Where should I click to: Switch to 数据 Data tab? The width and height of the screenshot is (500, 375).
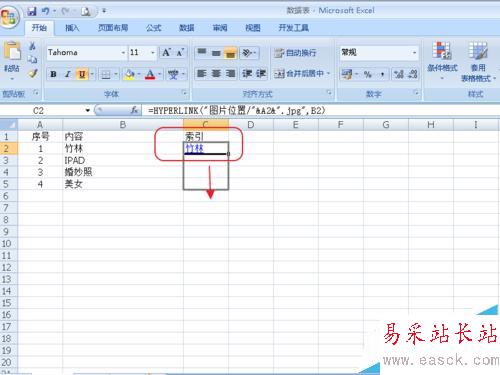[x=187, y=28]
